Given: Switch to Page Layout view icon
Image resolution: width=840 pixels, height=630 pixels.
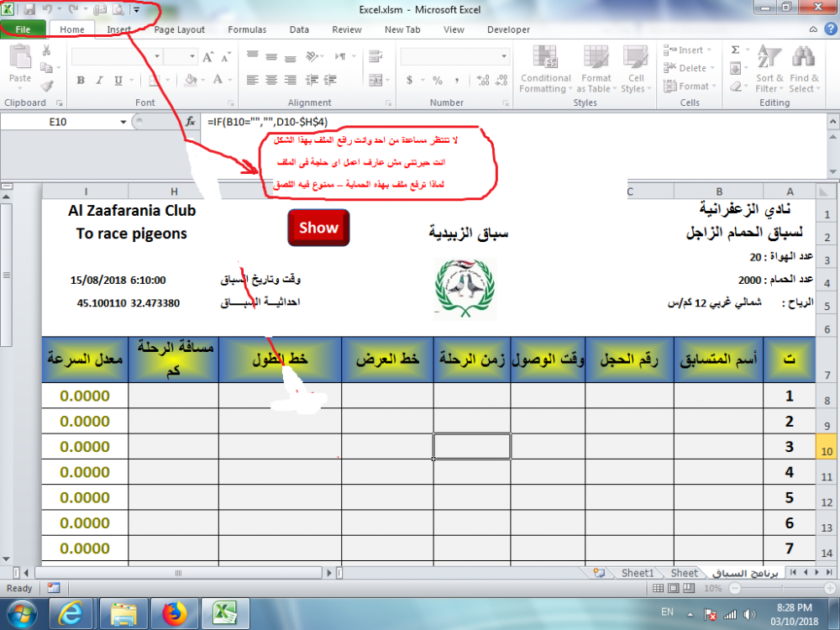Looking at the screenshot, I should click(x=674, y=588).
